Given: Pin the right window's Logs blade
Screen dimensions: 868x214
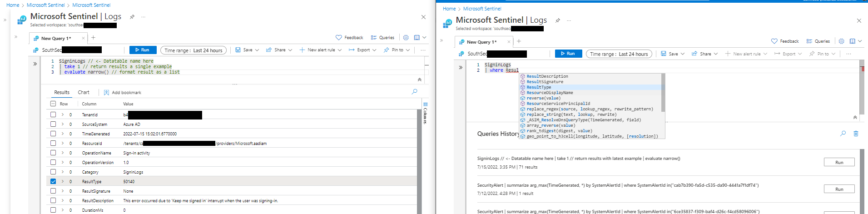Looking at the screenshot, I should pos(557,20).
